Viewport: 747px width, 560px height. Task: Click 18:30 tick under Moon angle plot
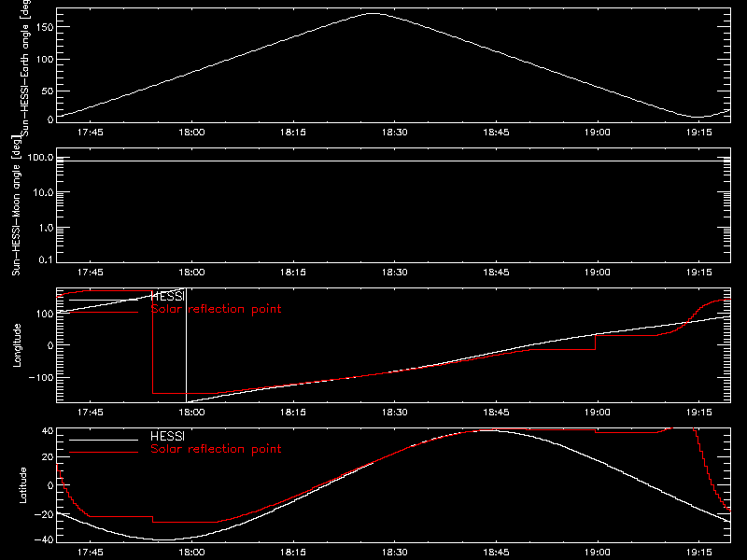tap(394, 273)
